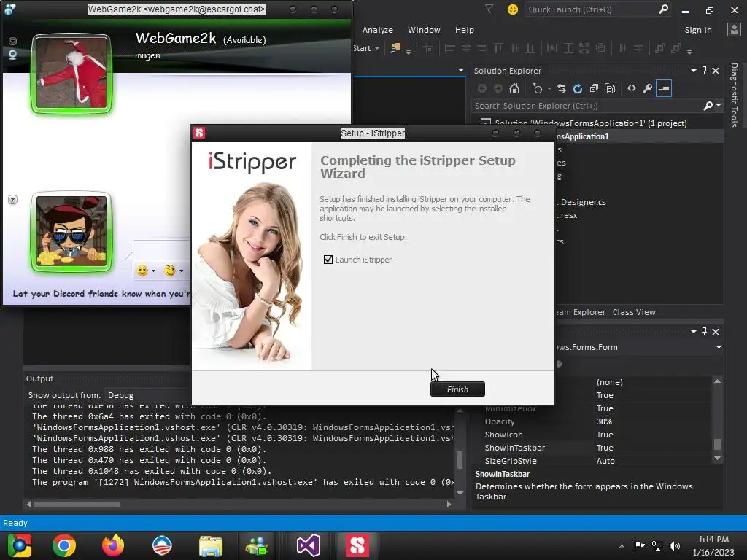Click the Quick Launch search icon

[x=664, y=9]
